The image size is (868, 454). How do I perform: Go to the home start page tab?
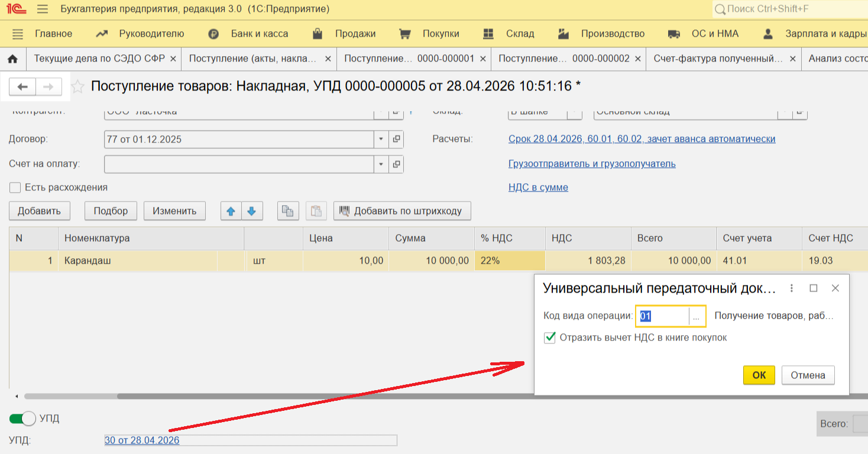tap(12, 59)
